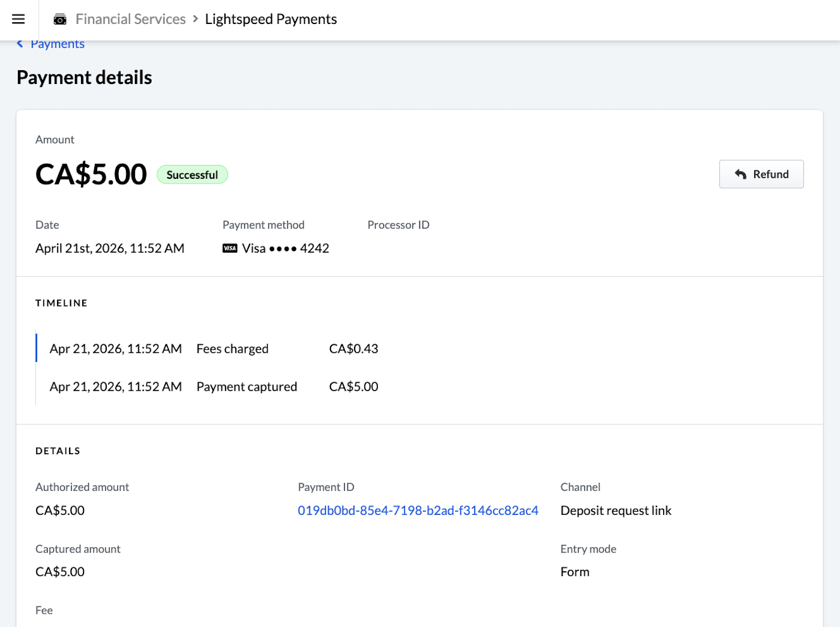Click the cash register icon beside Financial Services
The width and height of the screenshot is (840, 627).
click(x=59, y=19)
